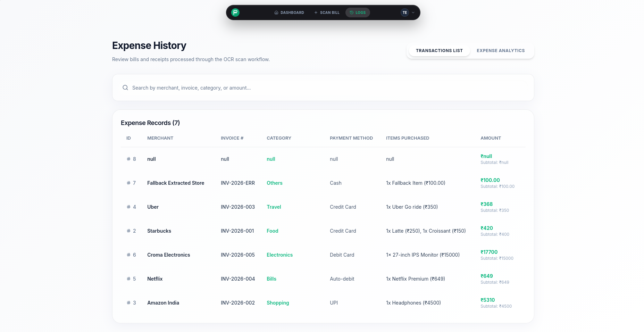This screenshot has height=332, width=644.
Task: Click the Items Purchased column header
Action: point(408,138)
